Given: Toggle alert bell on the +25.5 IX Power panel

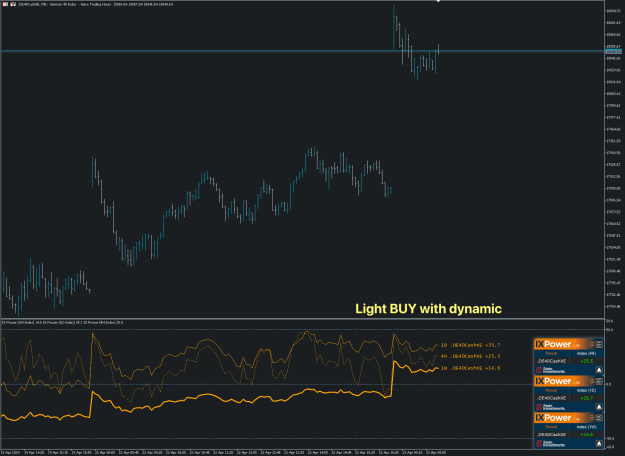Looking at the screenshot, I should point(599,370).
